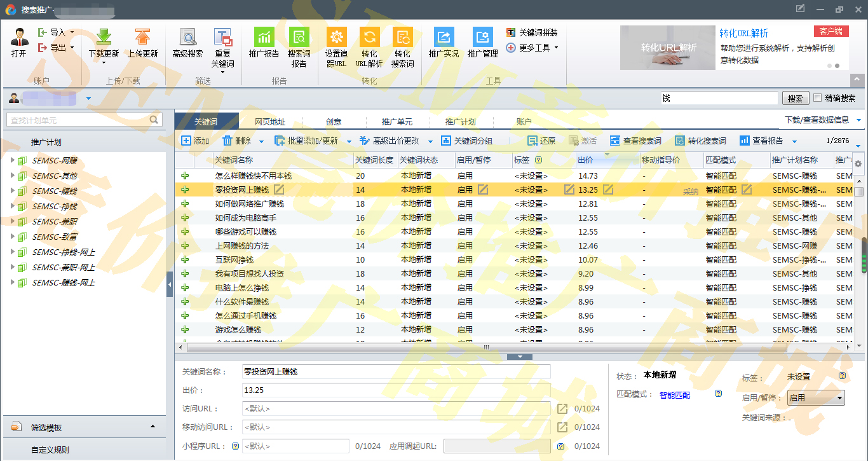
Task: Click the 转化URL解析 banner thumbnail
Action: 667,48
